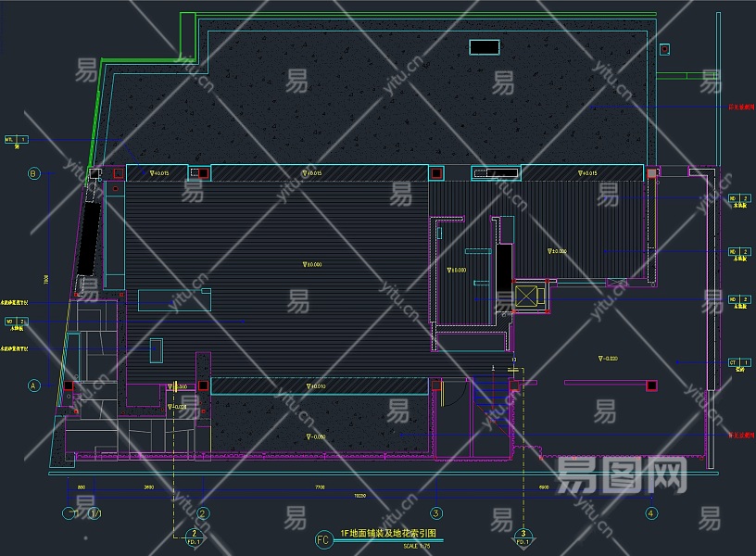Viewport: 756px width, 556px height.
Task: Pick the gray column at grid B-4
Action: [651, 173]
